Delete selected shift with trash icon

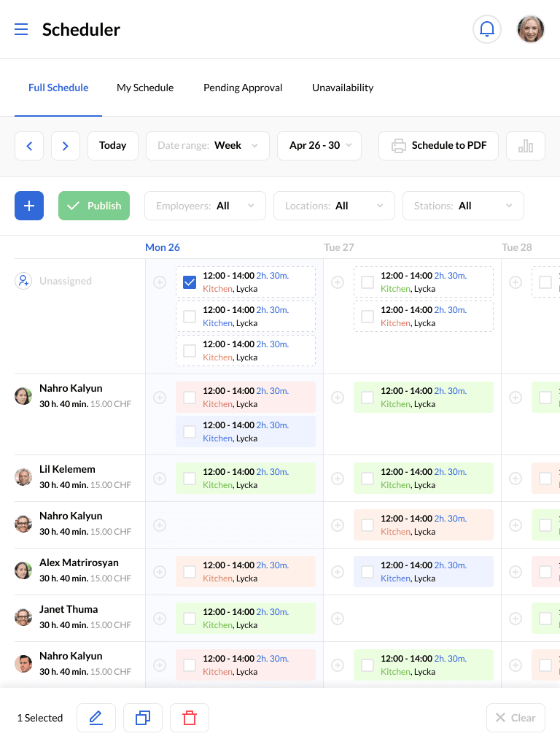(x=190, y=718)
